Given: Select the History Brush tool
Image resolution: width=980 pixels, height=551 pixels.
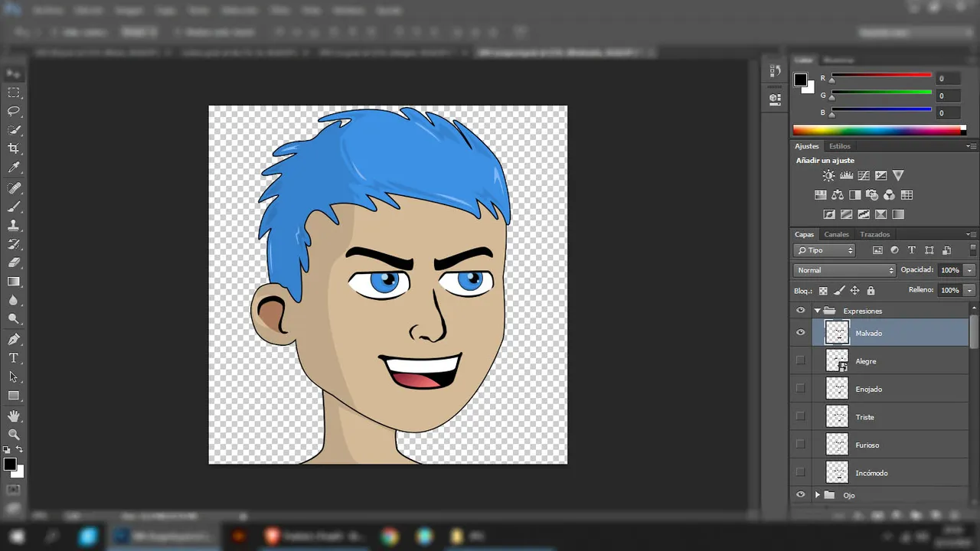Looking at the screenshot, I should (14, 245).
